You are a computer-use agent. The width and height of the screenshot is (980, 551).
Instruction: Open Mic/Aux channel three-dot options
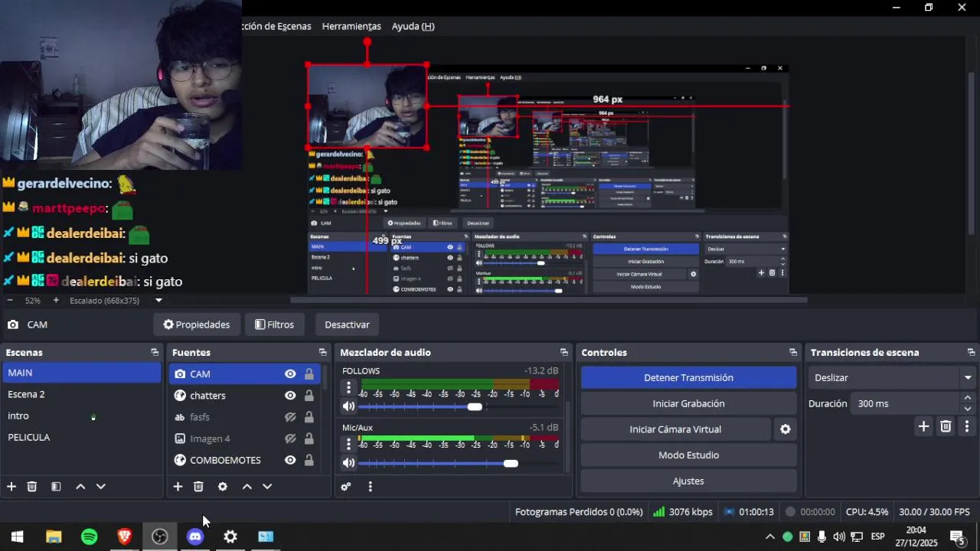348,444
